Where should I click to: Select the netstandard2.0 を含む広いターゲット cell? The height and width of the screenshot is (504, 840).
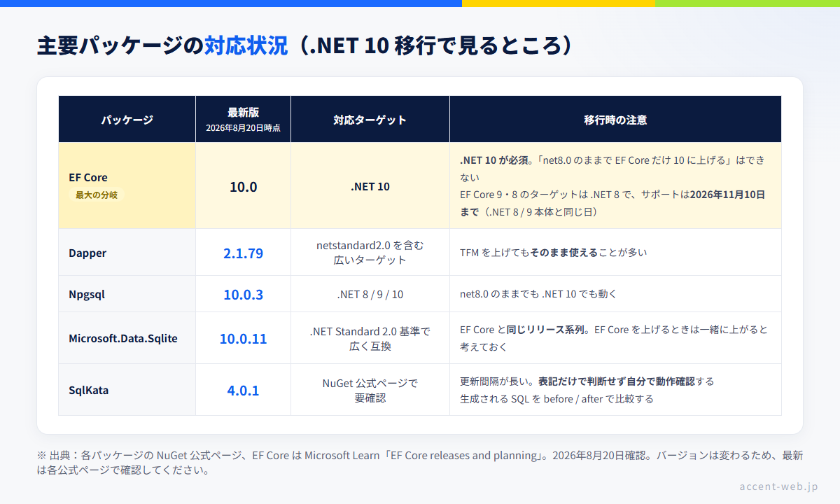(x=370, y=253)
